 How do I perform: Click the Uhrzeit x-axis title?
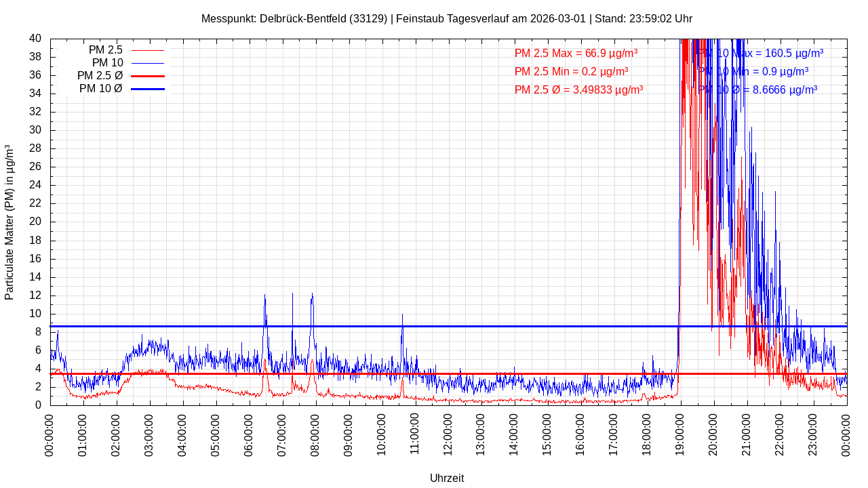tap(447, 478)
